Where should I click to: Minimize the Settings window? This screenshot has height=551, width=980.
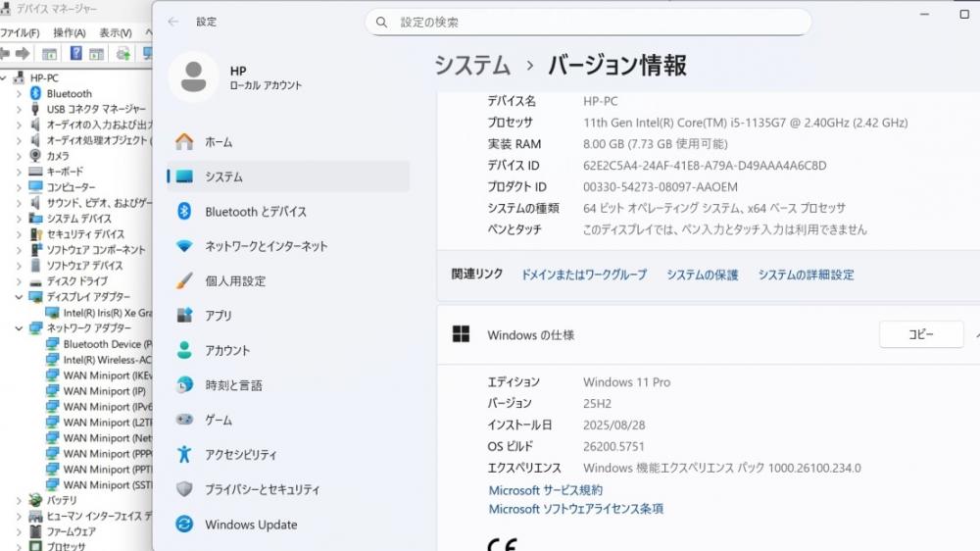point(924,14)
